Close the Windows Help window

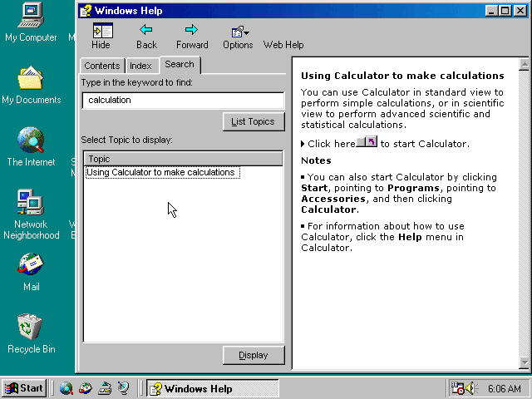[x=520, y=11]
